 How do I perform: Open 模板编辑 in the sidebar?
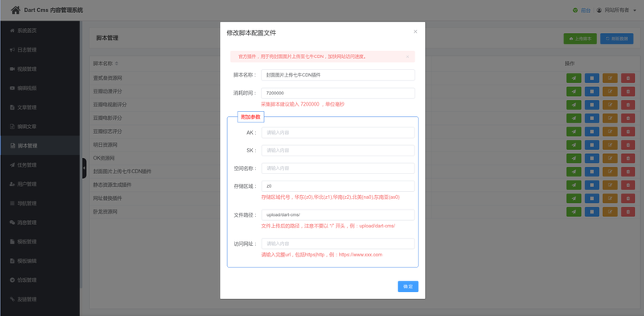point(39,261)
